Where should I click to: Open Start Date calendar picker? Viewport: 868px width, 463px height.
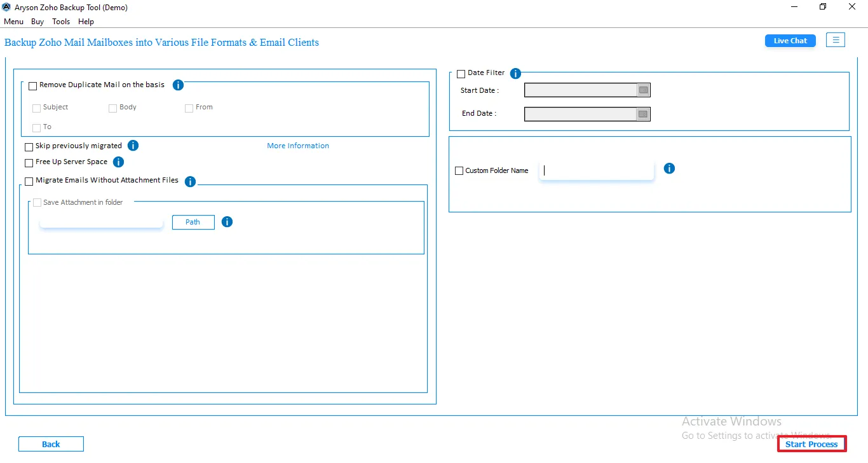643,90
